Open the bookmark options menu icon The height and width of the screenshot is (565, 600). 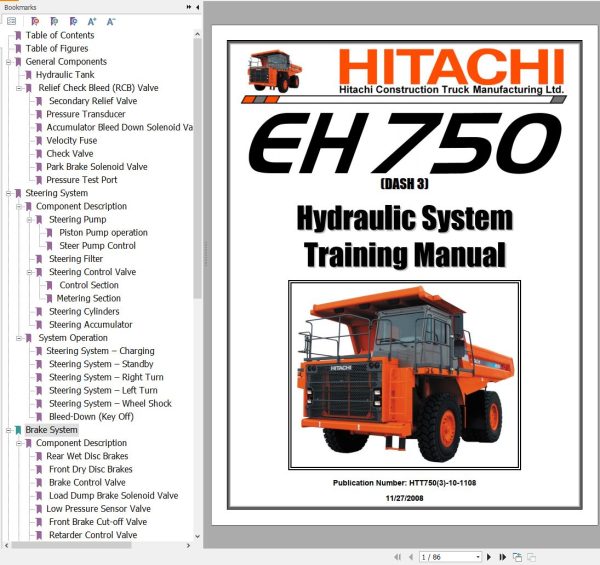11,21
